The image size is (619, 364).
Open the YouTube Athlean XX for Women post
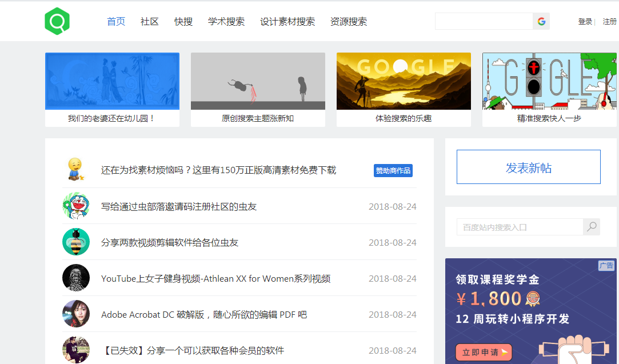215,279
